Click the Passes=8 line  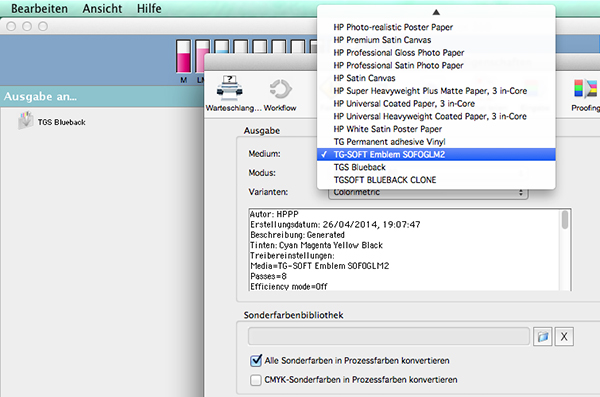[268, 276]
